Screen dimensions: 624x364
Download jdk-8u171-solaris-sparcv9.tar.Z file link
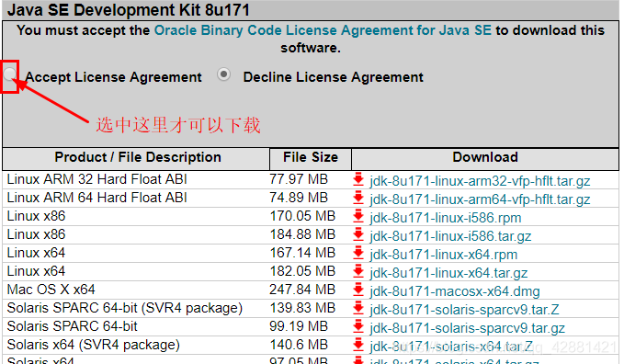pos(464,310)
